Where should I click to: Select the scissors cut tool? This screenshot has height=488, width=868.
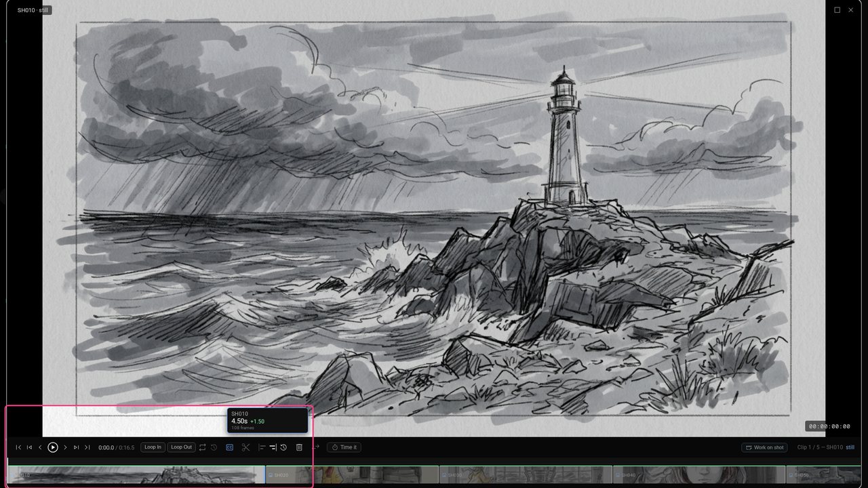tap(245, 447)
